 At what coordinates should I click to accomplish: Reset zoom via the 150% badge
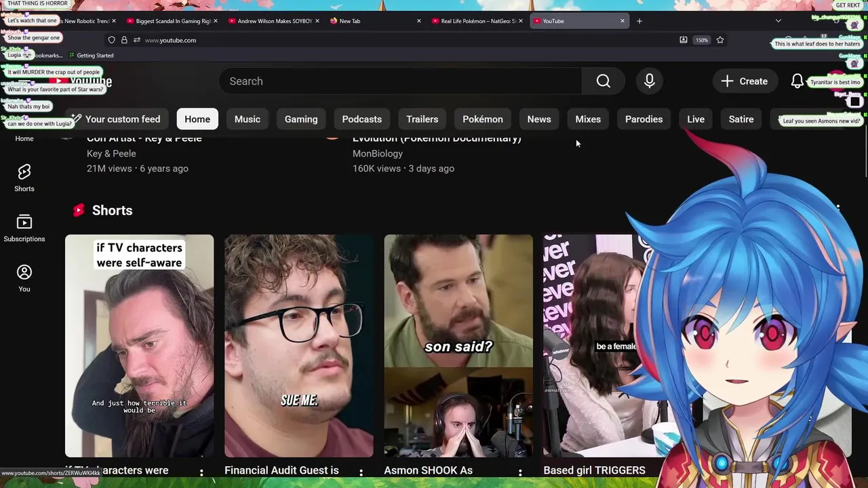702,40
